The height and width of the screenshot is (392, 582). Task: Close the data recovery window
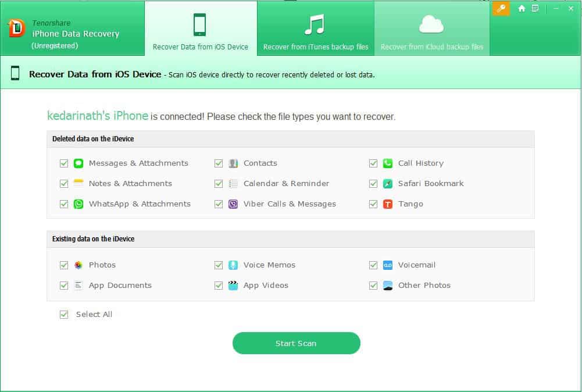click(x=571, y=9)
